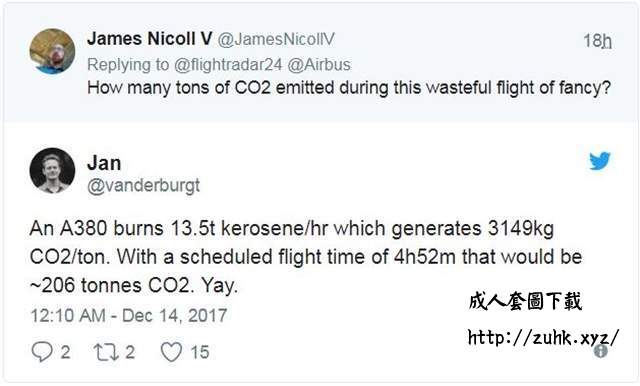Image resolution: width=640 pixels, height=386 pixels.
Task: Click the Twitter bird logo icon
Action: pyautogui.click(x=600, y=160)
